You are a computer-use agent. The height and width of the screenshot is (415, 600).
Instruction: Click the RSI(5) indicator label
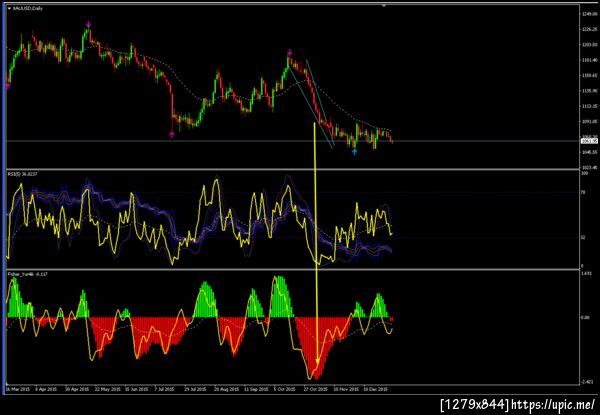[x=21, y=174]
